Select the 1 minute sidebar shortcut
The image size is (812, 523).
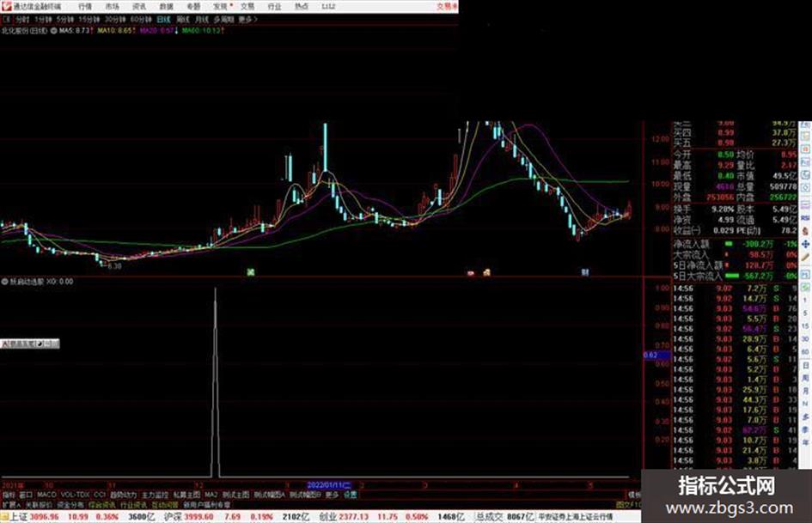tap(805, 299)
